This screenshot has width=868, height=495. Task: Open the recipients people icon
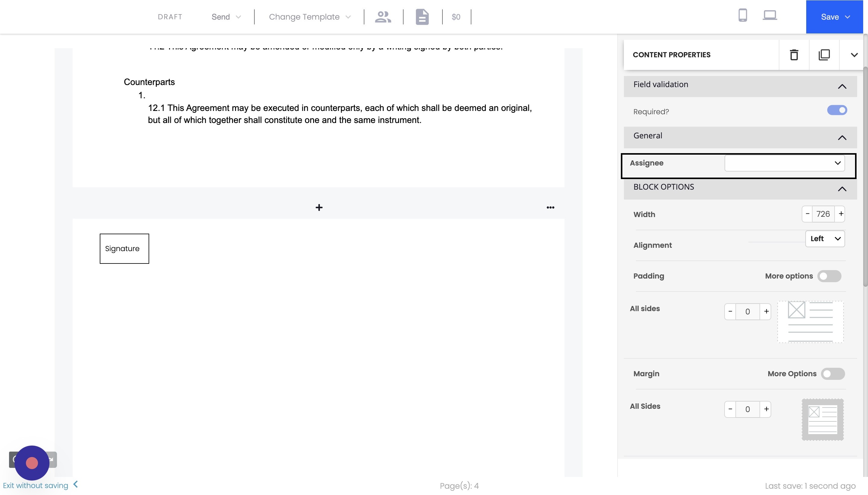click(383, 17)
